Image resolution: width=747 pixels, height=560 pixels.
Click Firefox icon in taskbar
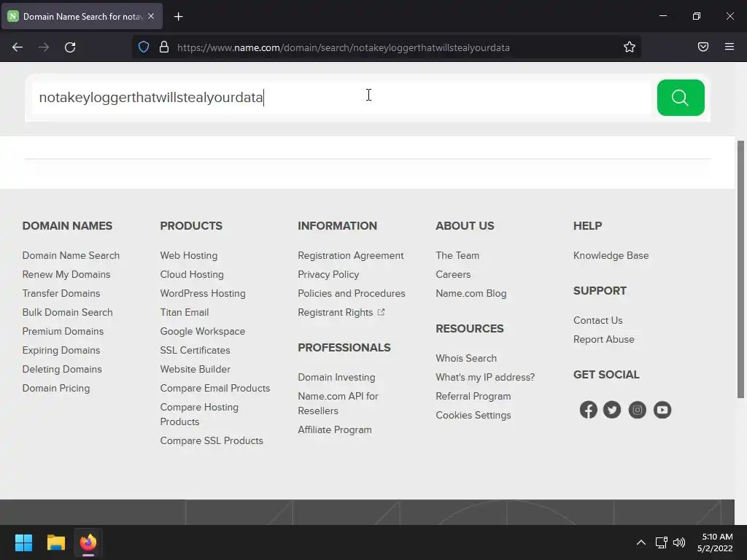(x=88, y=542)
